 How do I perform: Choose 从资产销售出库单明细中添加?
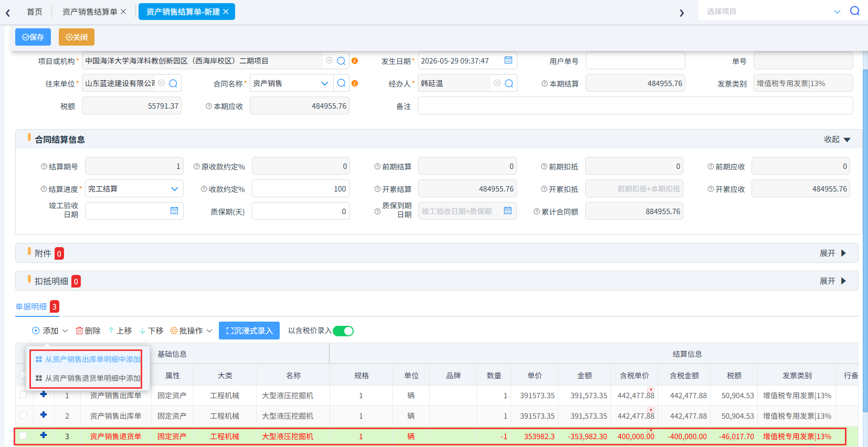(x=88, y=359)
